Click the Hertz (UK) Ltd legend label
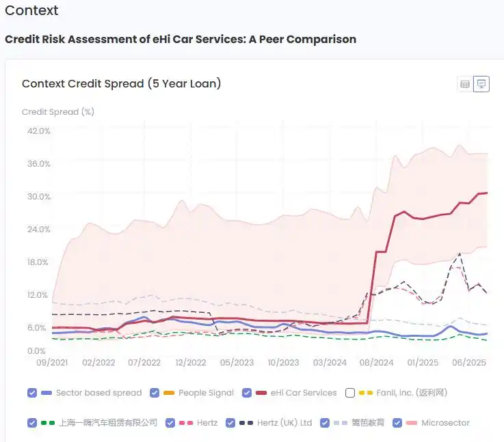Screen dimensions: 504x442 point(284,423)
